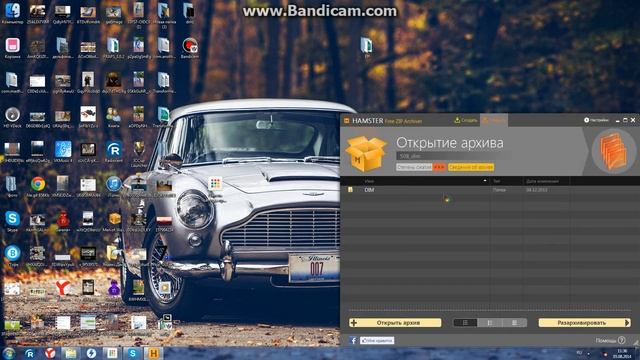The width and height of the screenshot is (640, 360).
Task: Click the blue lightning taskbar icon
Action: pos(91,353)
